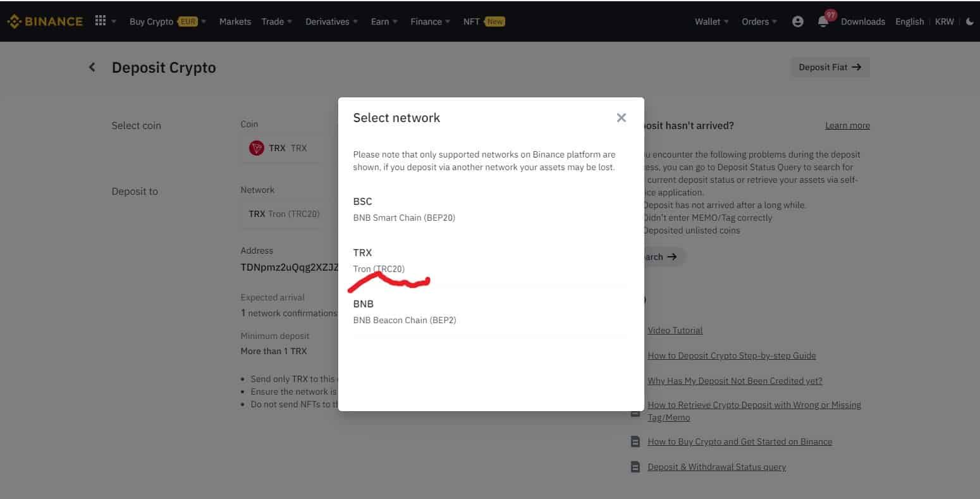Image resolution: width=980 pixels, height=499 pixels.
Task: Open Deposit & Withdrawal Status query link
Action: tap(716, 467)
